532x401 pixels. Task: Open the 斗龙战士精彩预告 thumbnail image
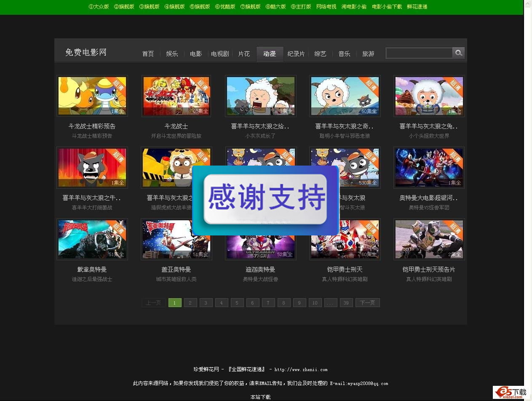tap(92, 96)
